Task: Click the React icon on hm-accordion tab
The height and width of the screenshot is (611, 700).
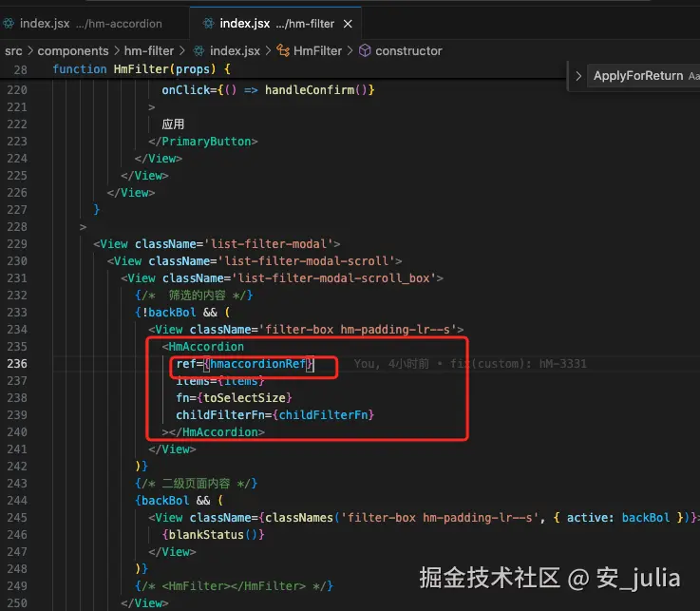Action: (9, 23)
